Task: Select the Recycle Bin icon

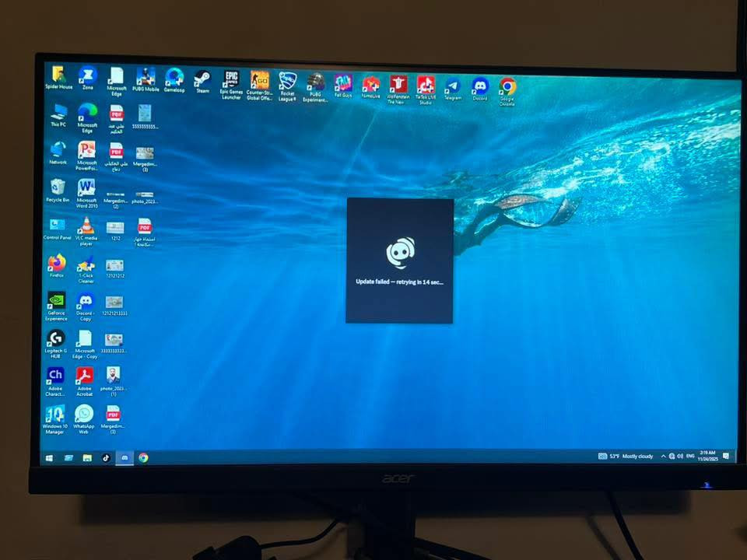Action: [x=58, y=187]
